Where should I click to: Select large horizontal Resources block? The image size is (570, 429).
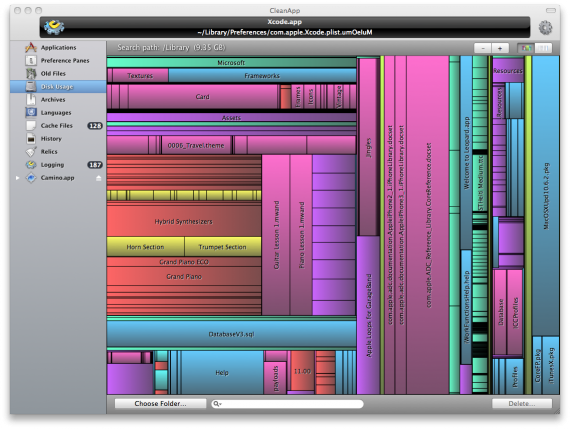tap(508, 70)
